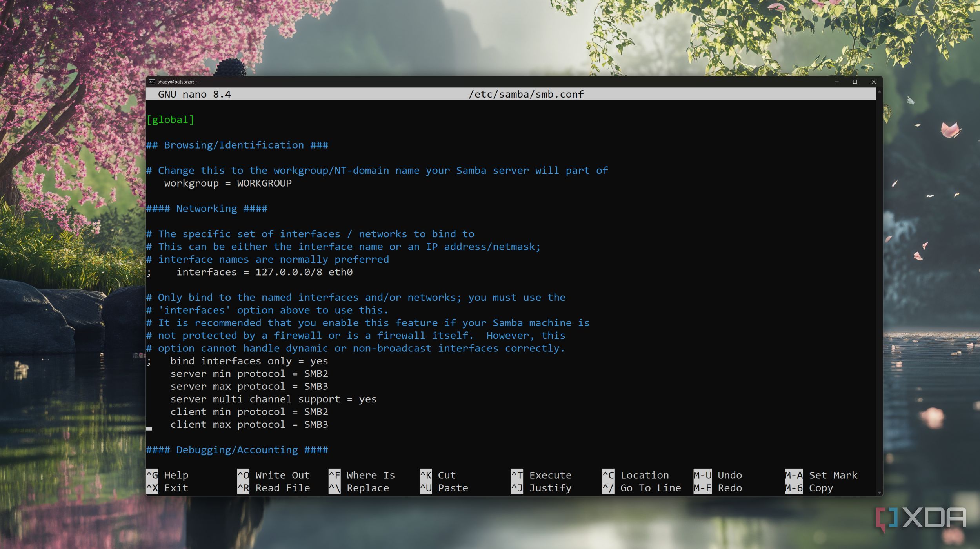Click the ^G Help shortcut

click(167, 475)
